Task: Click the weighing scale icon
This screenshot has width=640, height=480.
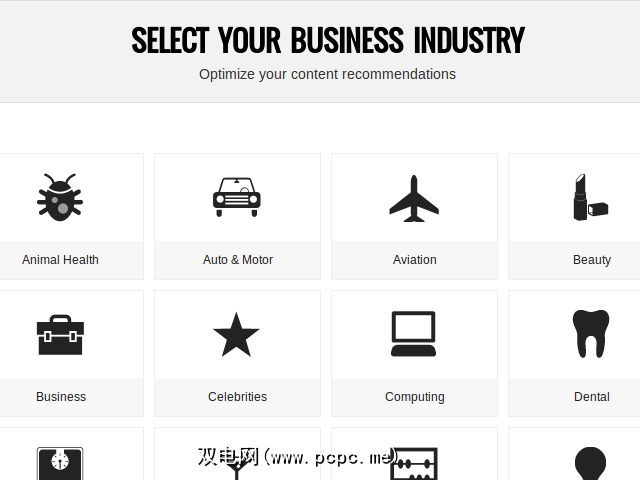Action: coord(60,462)
